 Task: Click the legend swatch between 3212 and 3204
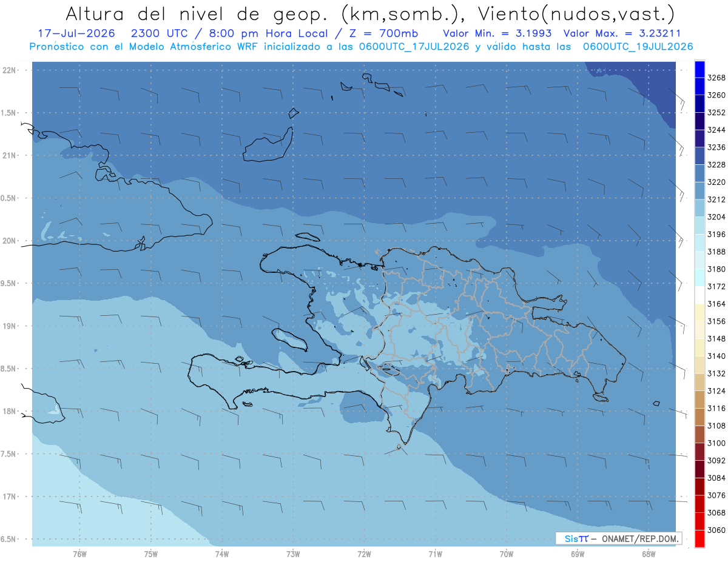699,207
